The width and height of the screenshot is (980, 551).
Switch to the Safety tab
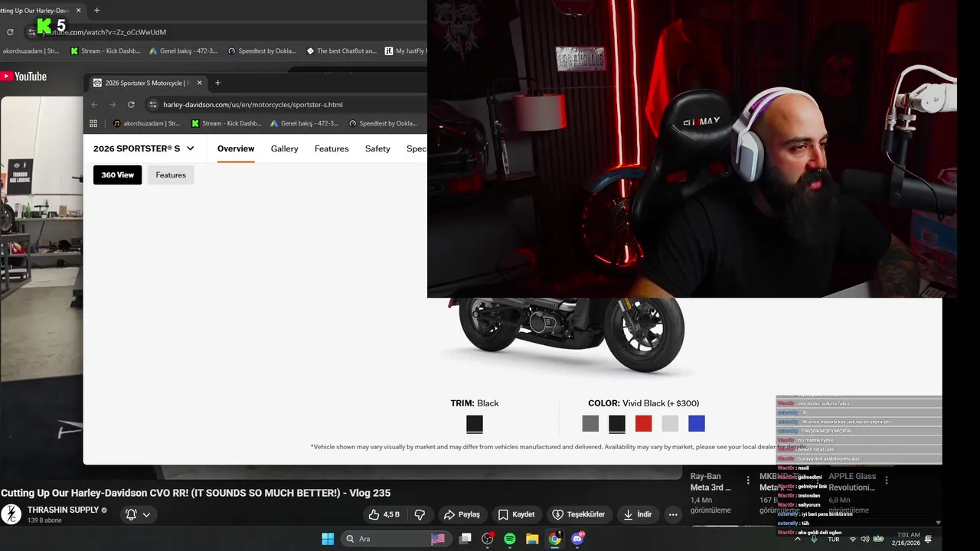(x=377, y=148)
